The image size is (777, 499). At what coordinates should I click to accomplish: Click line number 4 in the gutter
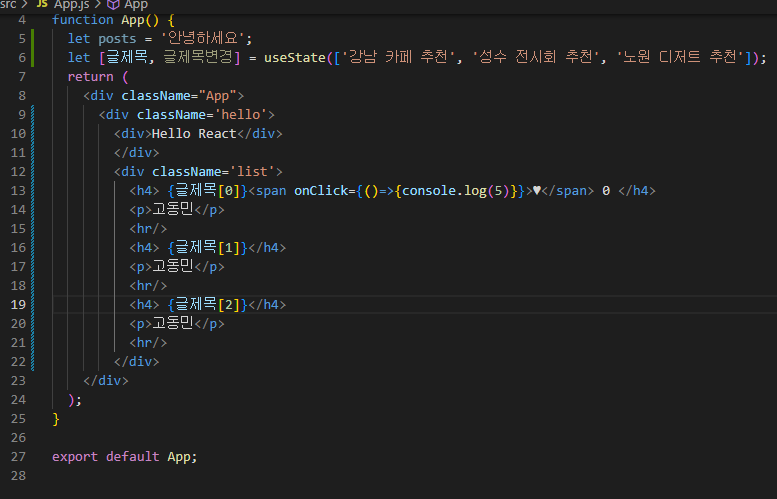(x=22, y=20)
